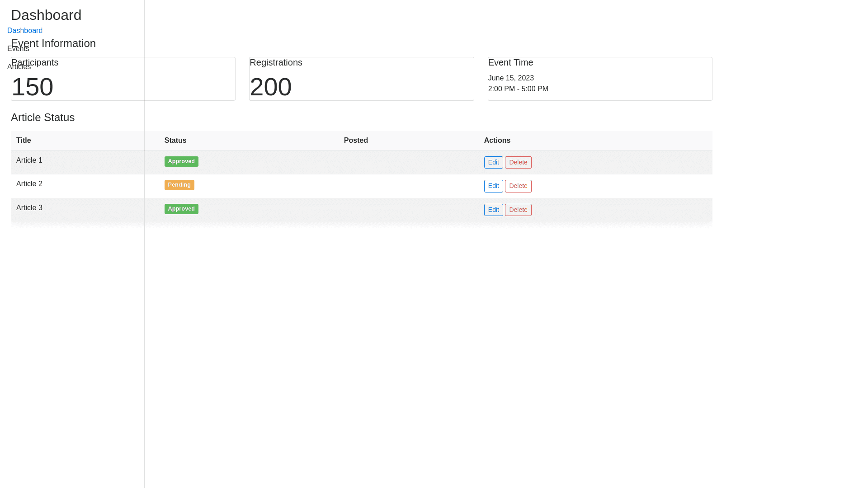Go to Events in sidebar

(18, 49)
